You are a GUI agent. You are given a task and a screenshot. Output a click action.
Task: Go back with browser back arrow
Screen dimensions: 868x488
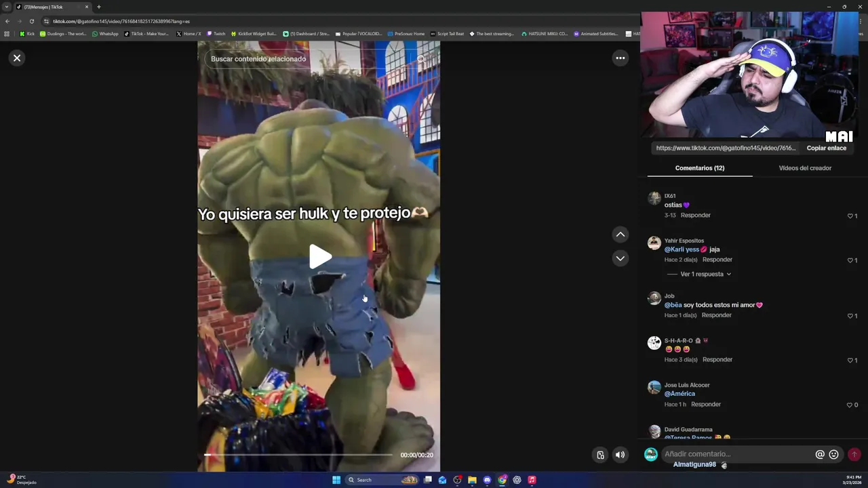pyautogui.click(x=7, y=21)
